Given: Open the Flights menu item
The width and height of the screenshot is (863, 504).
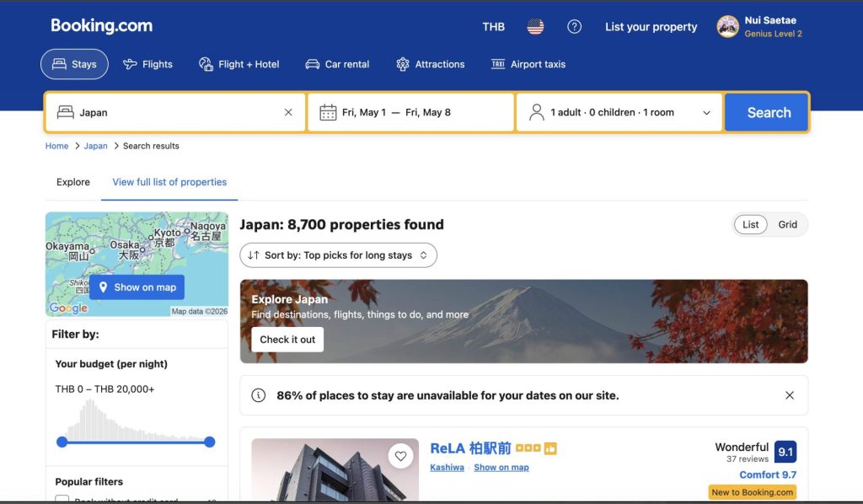Looking at the screenshot, I should click(x=147, y=64).
